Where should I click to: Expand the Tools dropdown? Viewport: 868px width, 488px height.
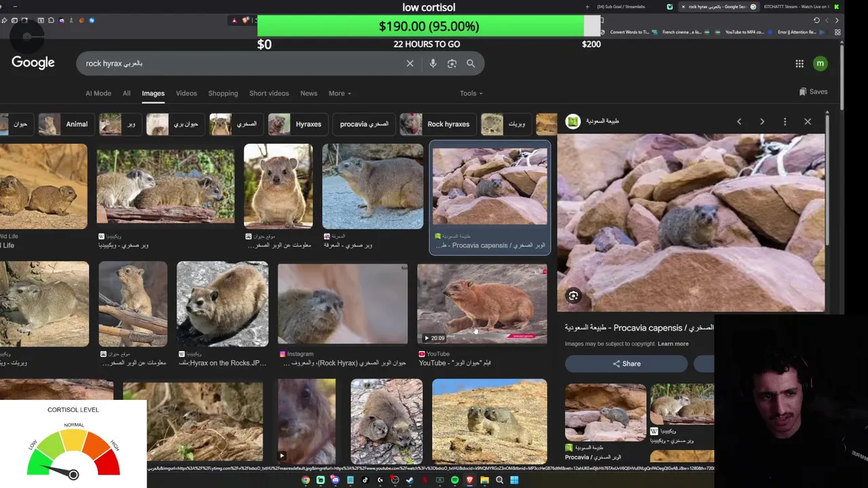pyautogui.click(x=471, y=94)
